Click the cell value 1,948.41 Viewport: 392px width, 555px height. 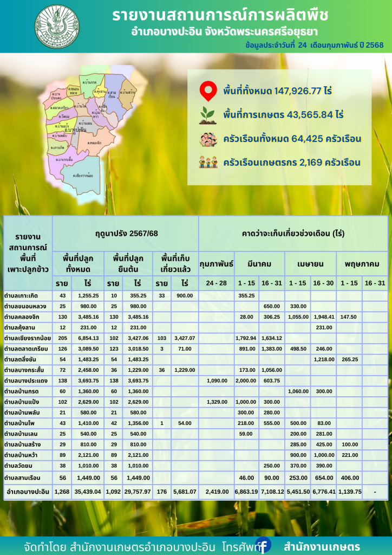pyautogui.click(x=323, y=317)
